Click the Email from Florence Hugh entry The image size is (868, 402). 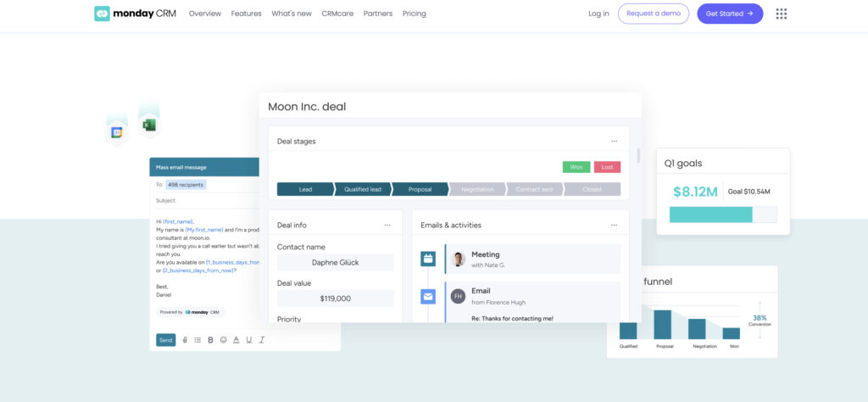(532, 302)
